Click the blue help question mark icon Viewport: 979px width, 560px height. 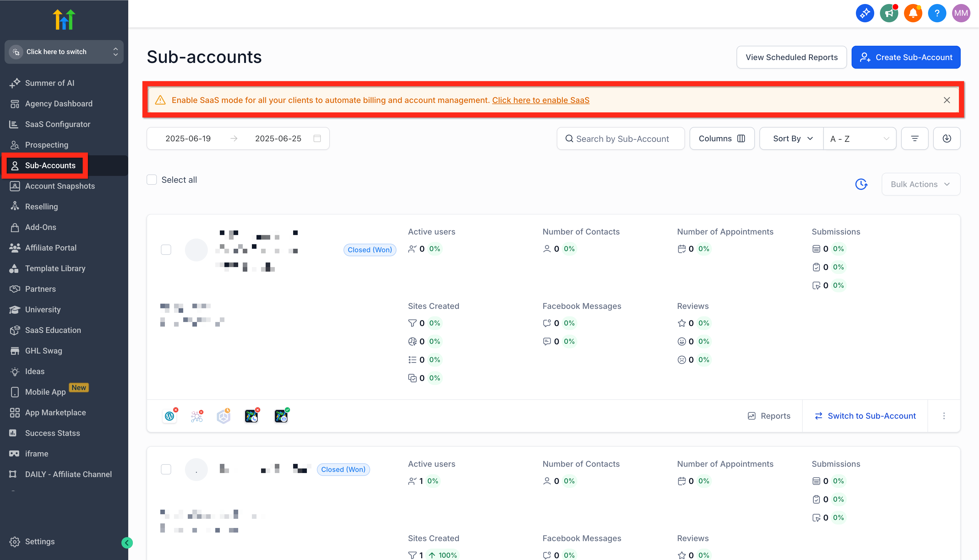(x=937, y=13)
